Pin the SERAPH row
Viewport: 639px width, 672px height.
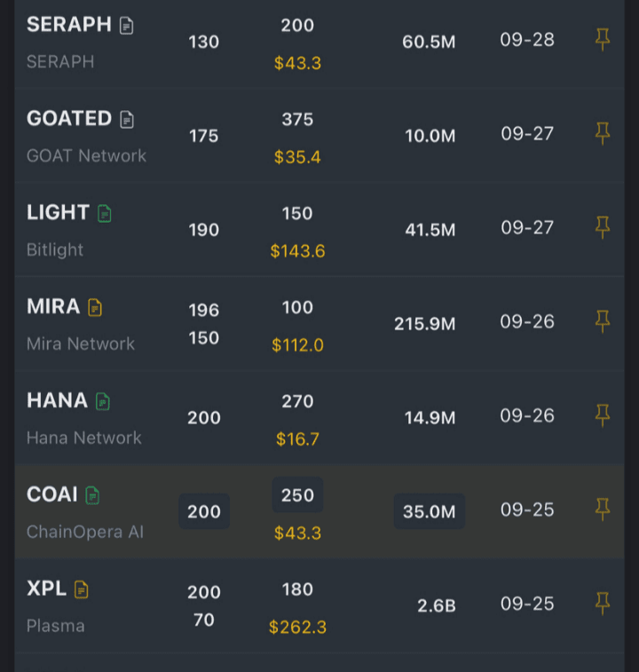602,40
